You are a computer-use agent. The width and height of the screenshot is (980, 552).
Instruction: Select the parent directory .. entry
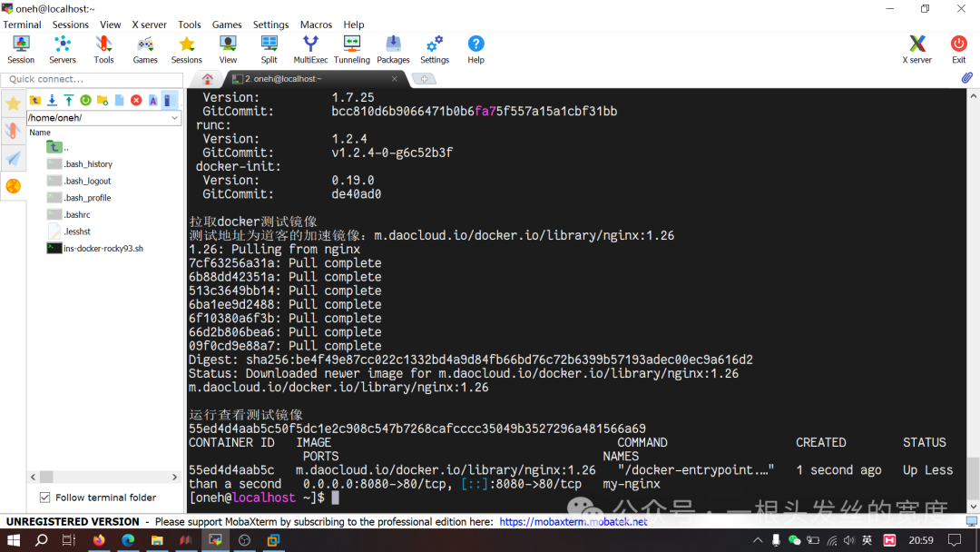[58, 148]
